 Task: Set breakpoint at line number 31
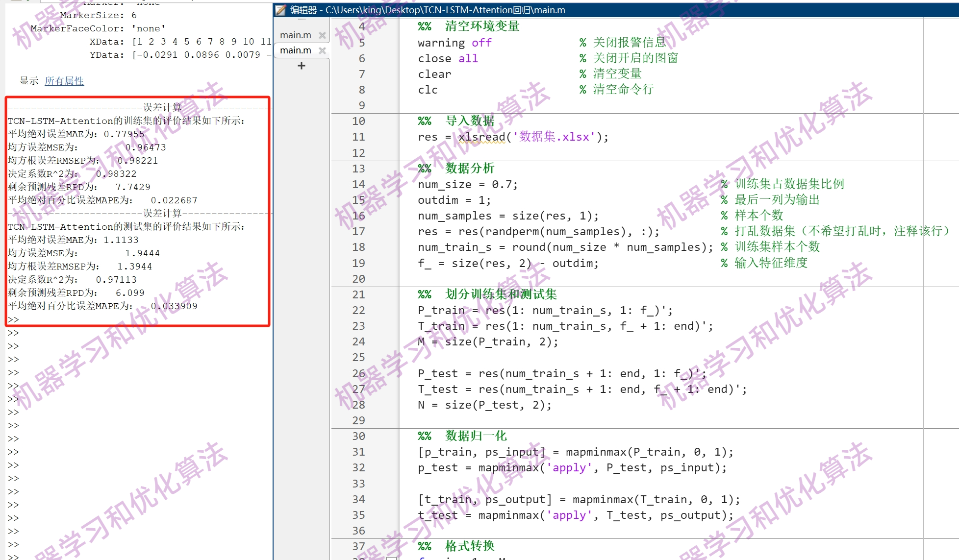[x=358, y=452]
